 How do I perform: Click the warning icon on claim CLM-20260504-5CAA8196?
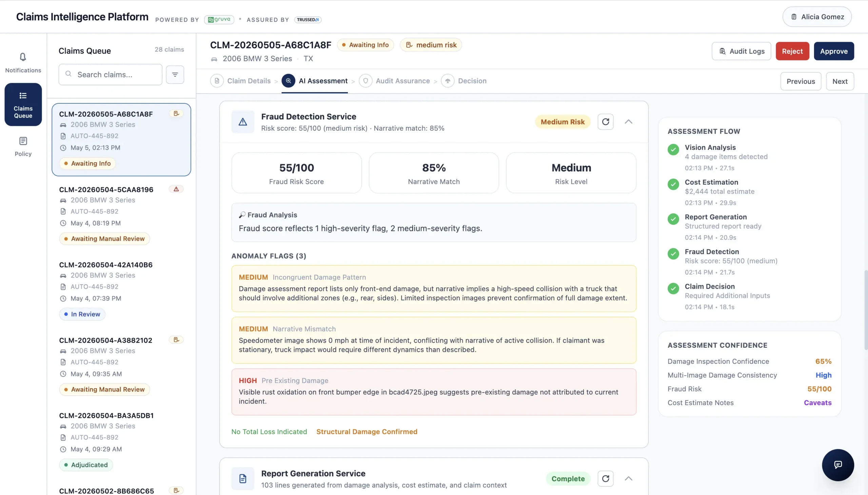176,189
